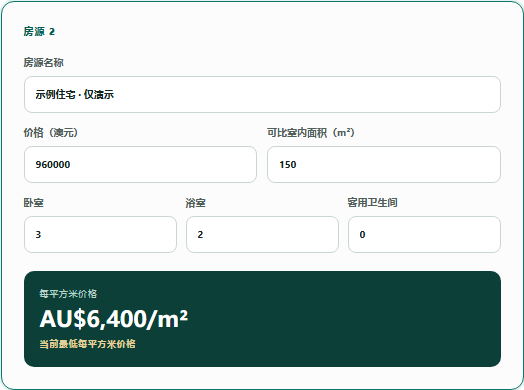This screenshot has height=390, width=524.
Task: Click the 卧室 label
Action: 33,203
